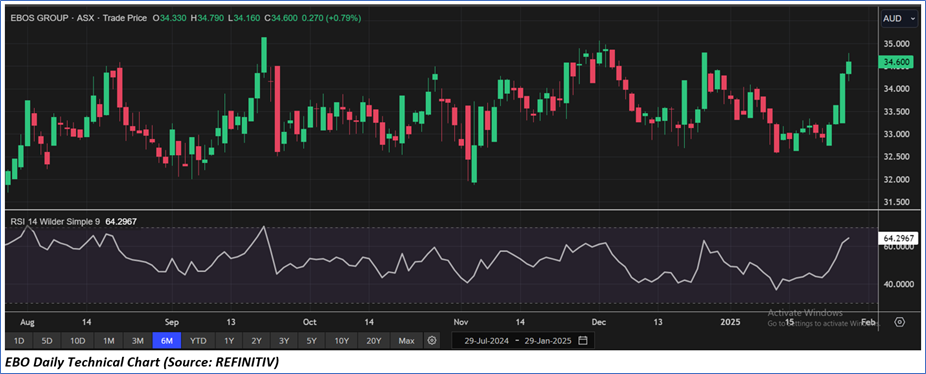Show the Max time range
Screen dimensions: 926x374
(x=406, y=341)
